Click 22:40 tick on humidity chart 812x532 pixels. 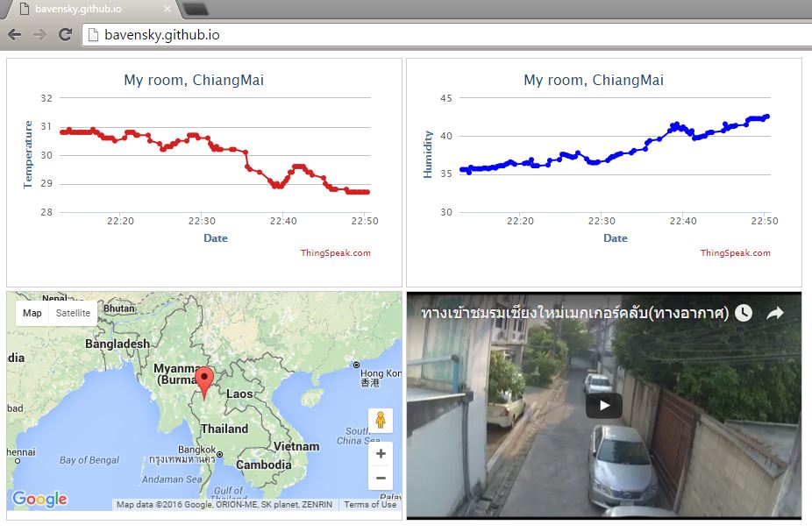click(683, 221)
